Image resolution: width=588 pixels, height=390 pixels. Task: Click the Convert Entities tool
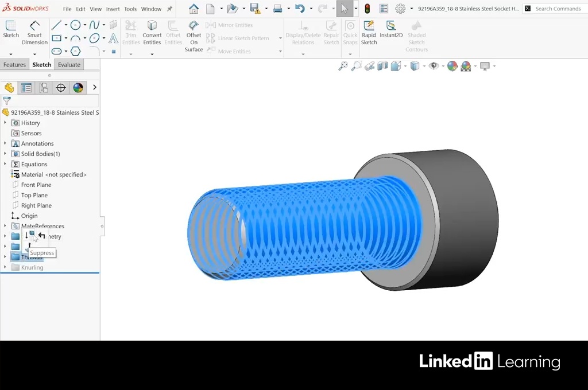point(152,32)
